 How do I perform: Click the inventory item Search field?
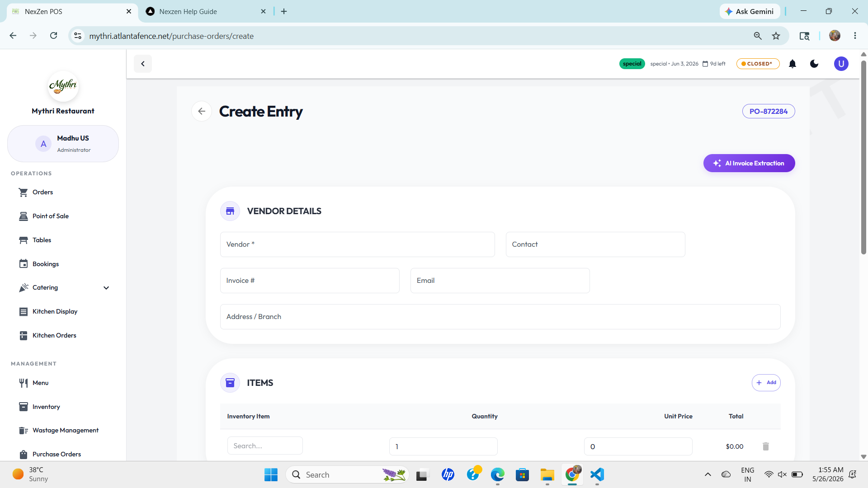tap(265, 446)
